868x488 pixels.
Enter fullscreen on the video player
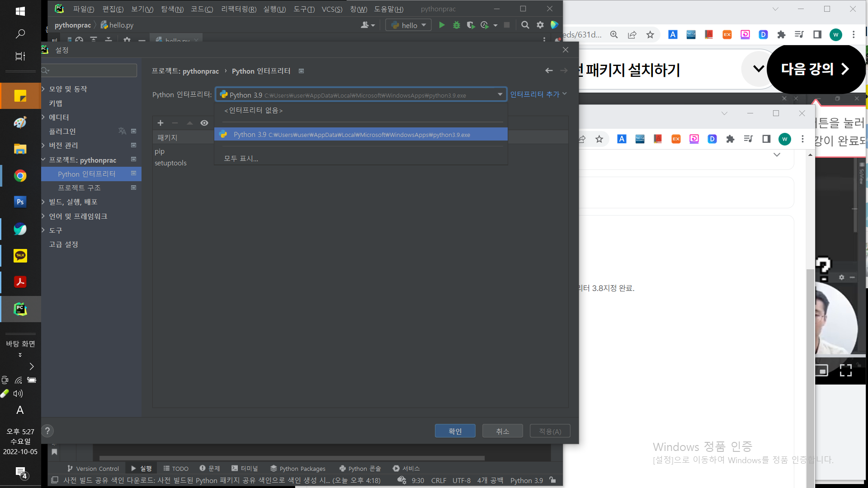(846, 371)
